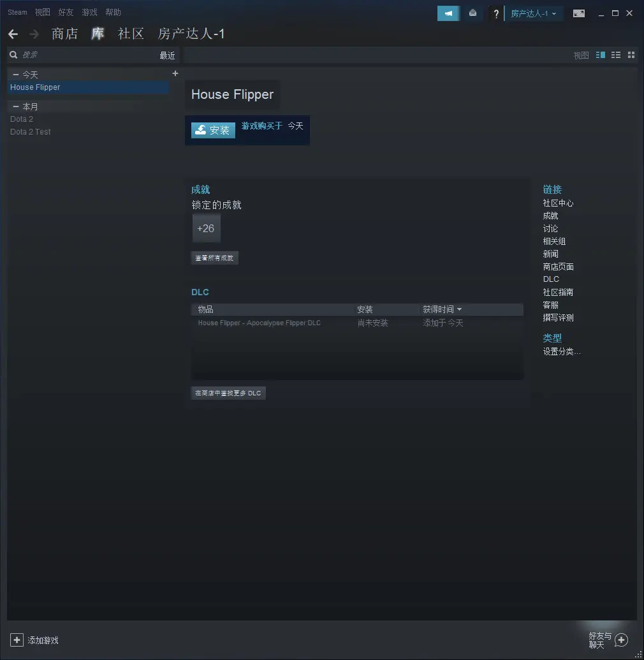Switch to the list view icon
The image size is (644, 660).
tap(616, 55)
